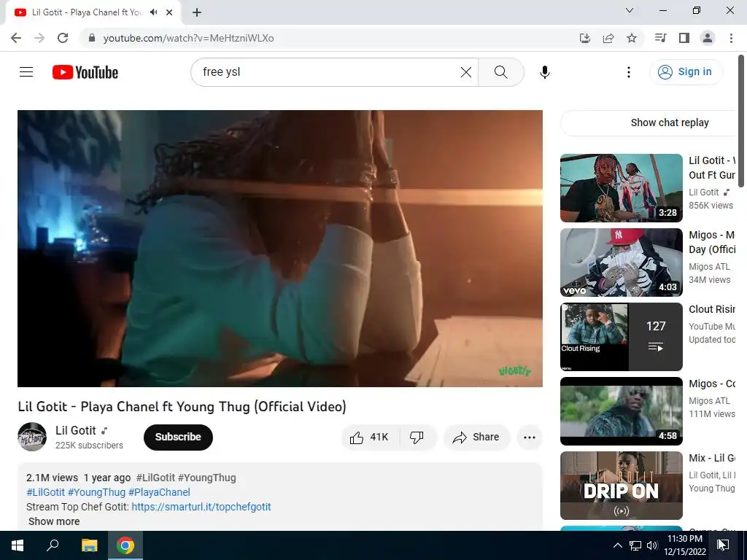Open a new browser tab
The image size is (747, 560).
pyautogui.click(x=197, y=12)
